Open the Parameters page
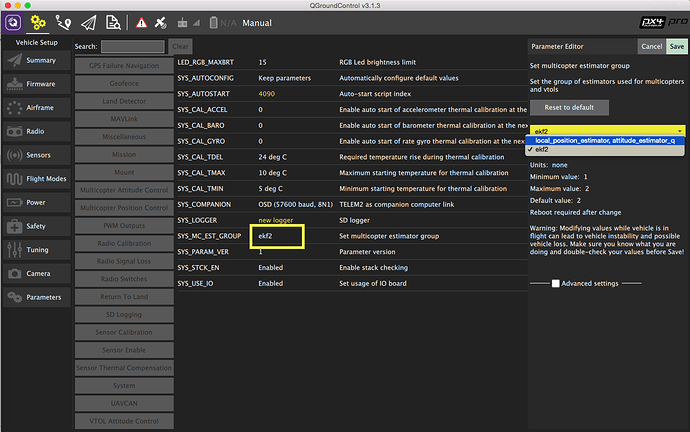Screen dimensions: 690x432 click(x=37, y=298)
